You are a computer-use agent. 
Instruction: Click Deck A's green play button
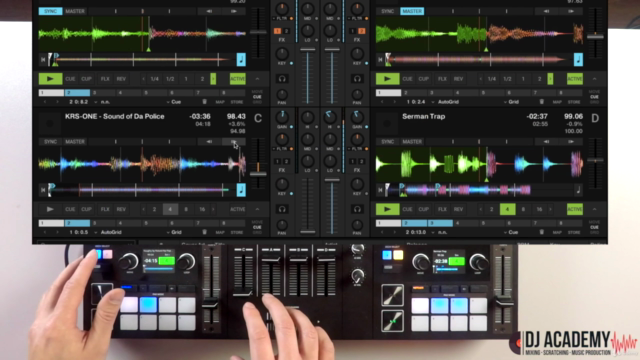coord(50,79)
